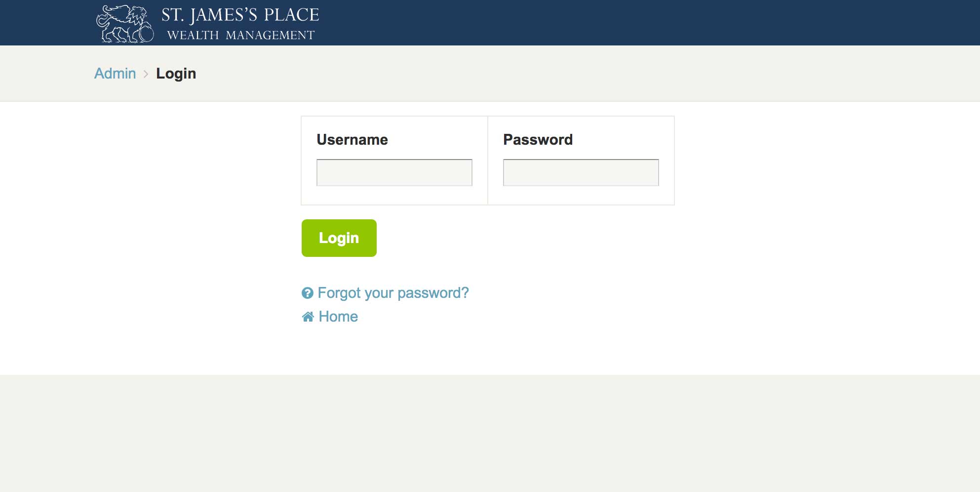Follow the Home link
980x492 pixels.
coord(338,317)
